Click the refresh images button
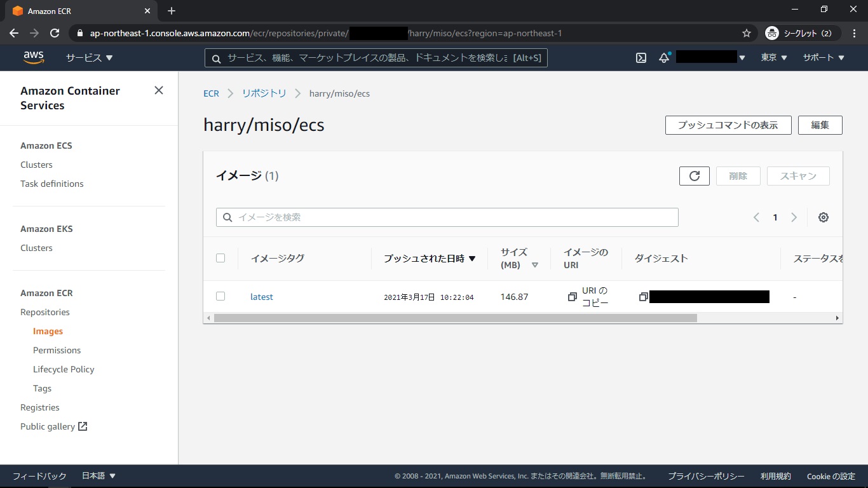This screenshot has width=868, height=488. (694, 176)
